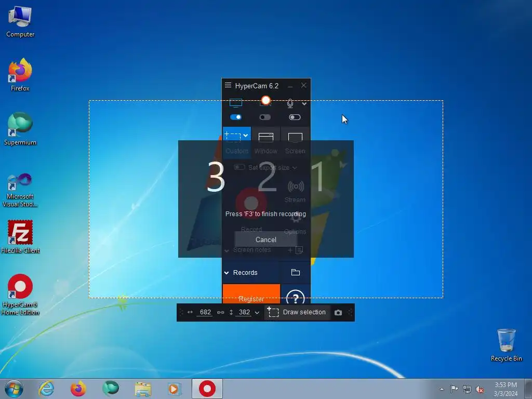Open the help question mark icon
Viewport: 532px width, 399px height.
point(295,297)
